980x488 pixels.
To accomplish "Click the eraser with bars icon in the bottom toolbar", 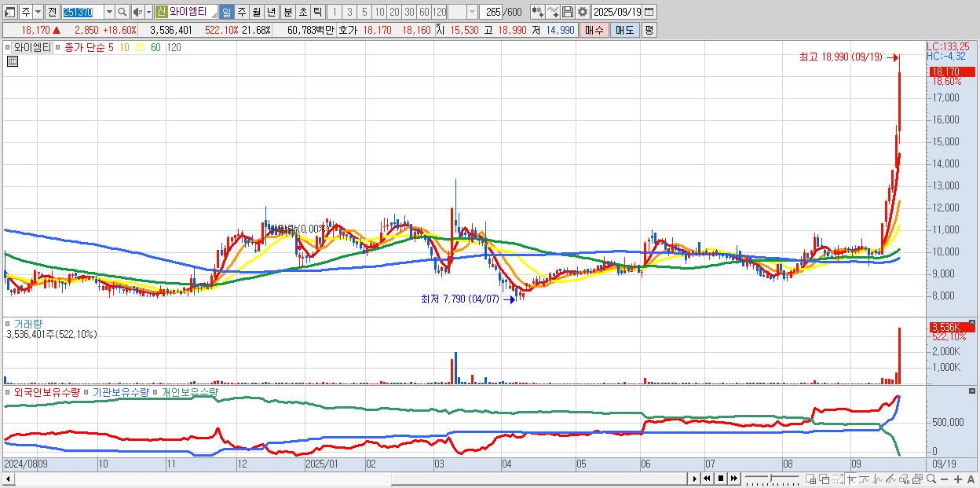I will (x=904, y=479).
